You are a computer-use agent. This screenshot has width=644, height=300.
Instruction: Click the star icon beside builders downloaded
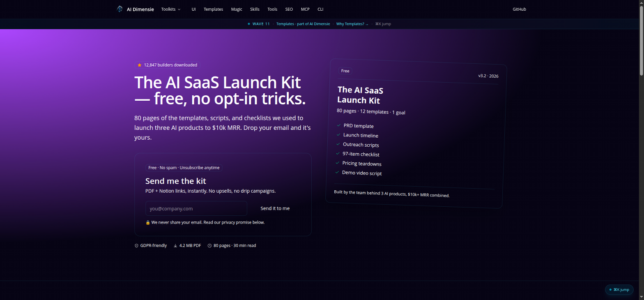(x=140, y=65)
